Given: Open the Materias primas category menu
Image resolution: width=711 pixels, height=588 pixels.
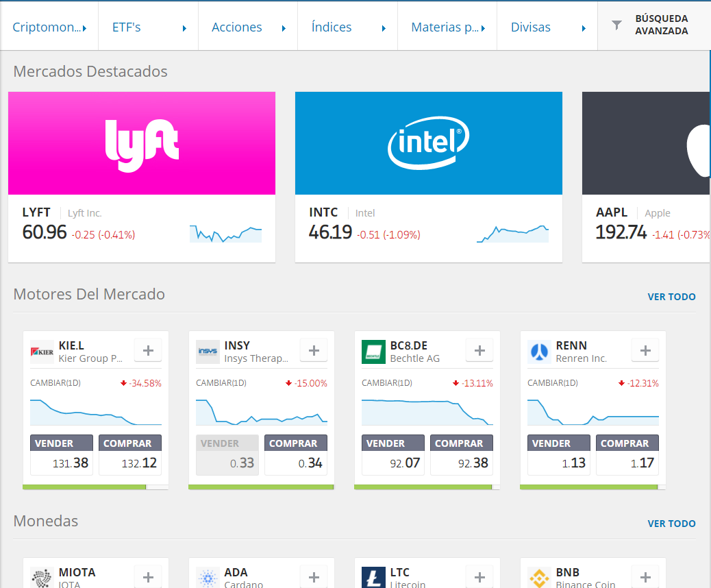Looking at the screenshot, I should 447,27.
